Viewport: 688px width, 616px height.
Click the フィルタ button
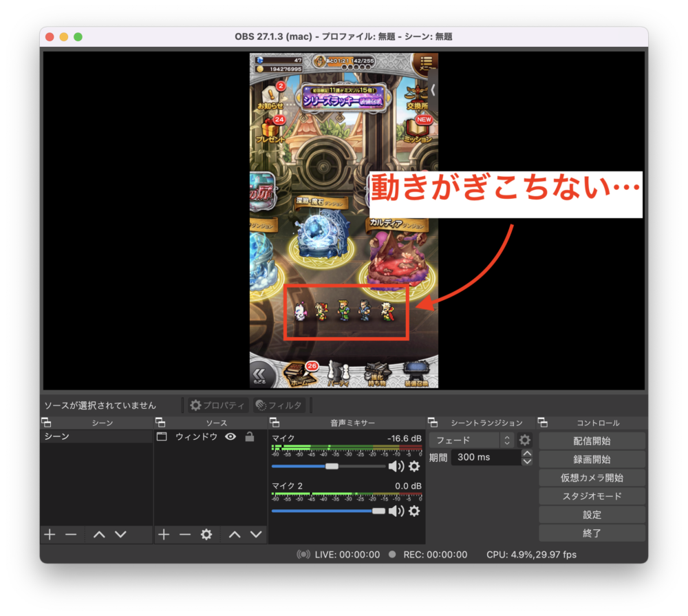[279, 405]
